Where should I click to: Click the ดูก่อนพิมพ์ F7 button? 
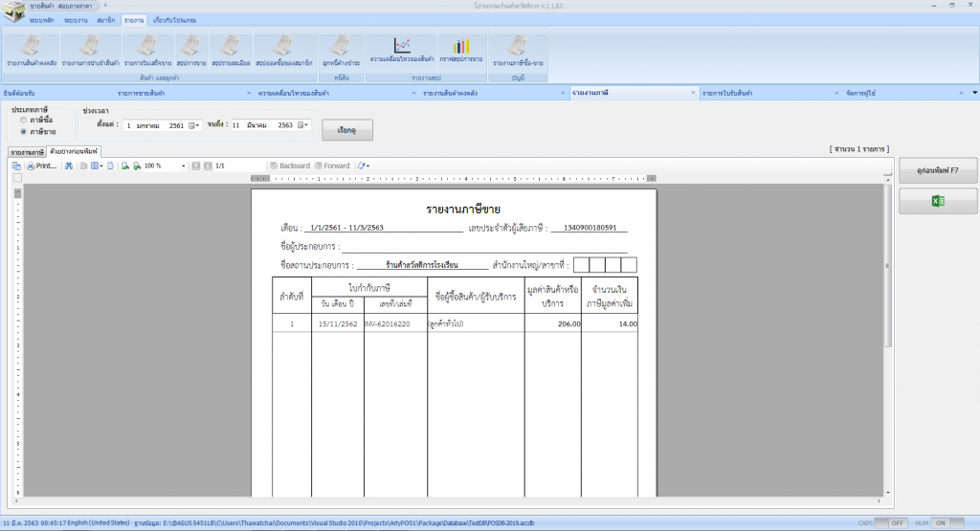[x=938, y=169]
